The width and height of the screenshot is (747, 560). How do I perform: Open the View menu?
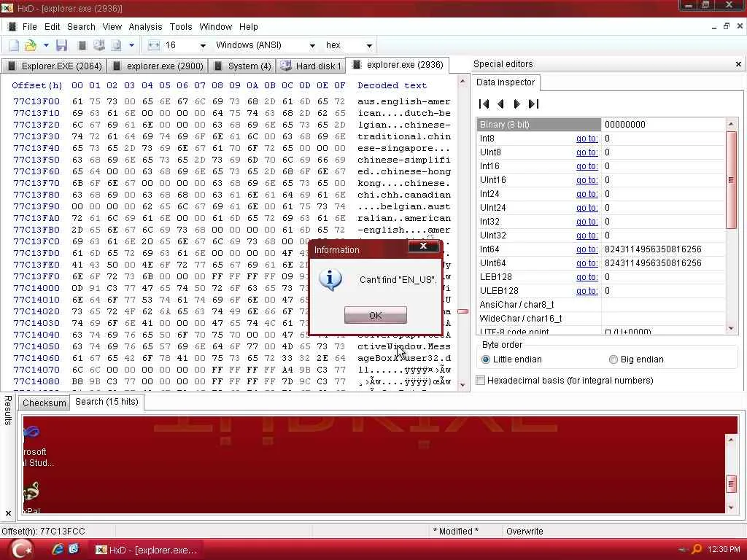(x=112, y=27)
